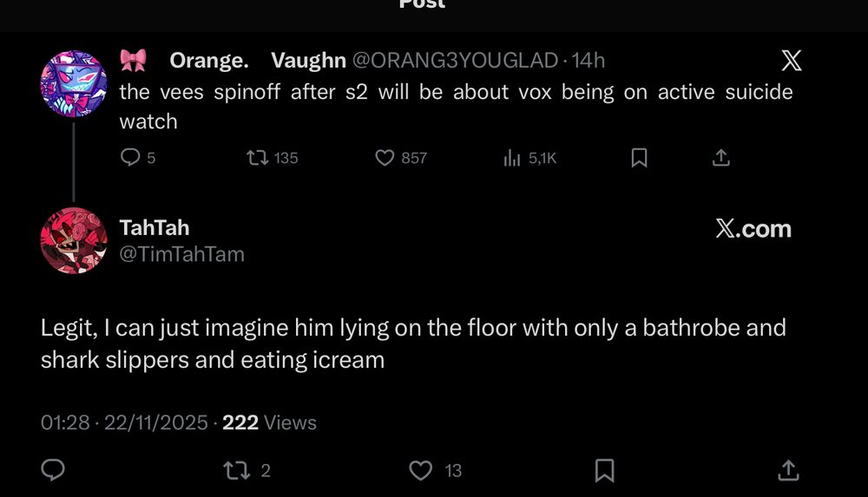Reply to the Orange. Vaughn post
The width and height of the screenshot is (868, 497).
coord(130,158)
